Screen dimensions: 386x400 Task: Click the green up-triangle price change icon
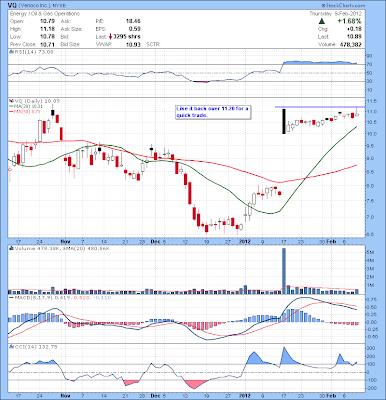tap(321, 21)
